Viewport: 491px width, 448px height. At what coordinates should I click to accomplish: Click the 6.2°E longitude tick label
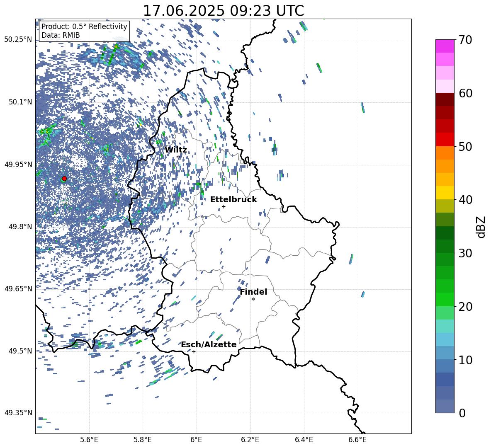[250, 440]
